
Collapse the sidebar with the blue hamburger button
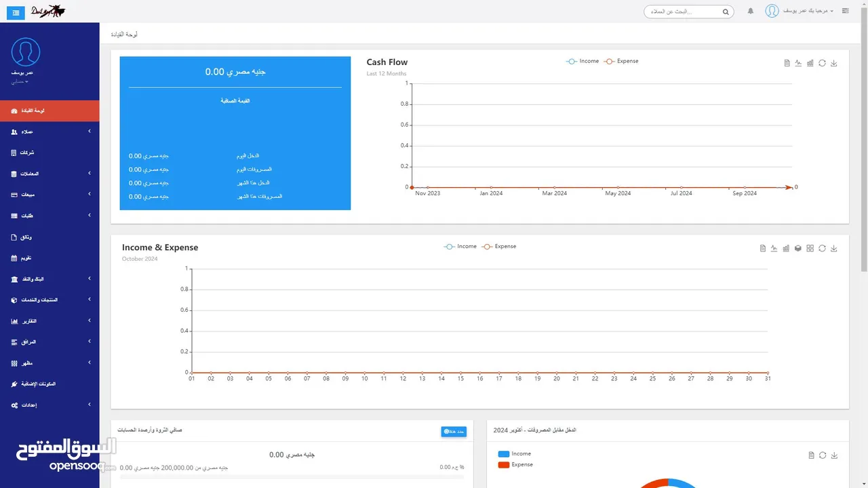tap(16, 12)
